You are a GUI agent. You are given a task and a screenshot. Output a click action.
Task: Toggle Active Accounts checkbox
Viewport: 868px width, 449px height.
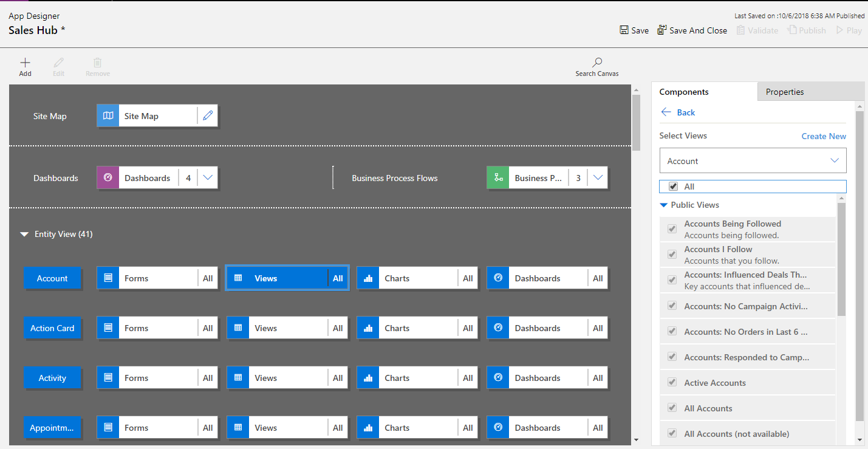point(672,382)
